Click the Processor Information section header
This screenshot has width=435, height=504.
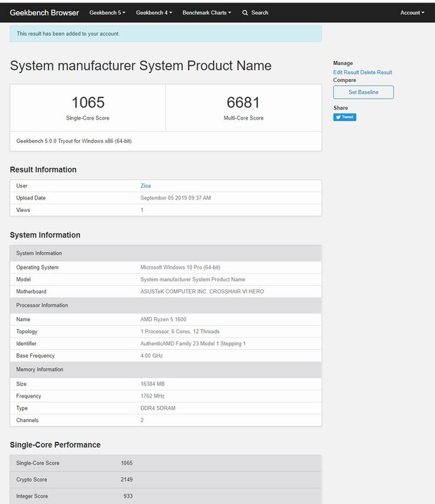[x=166, y=305]
